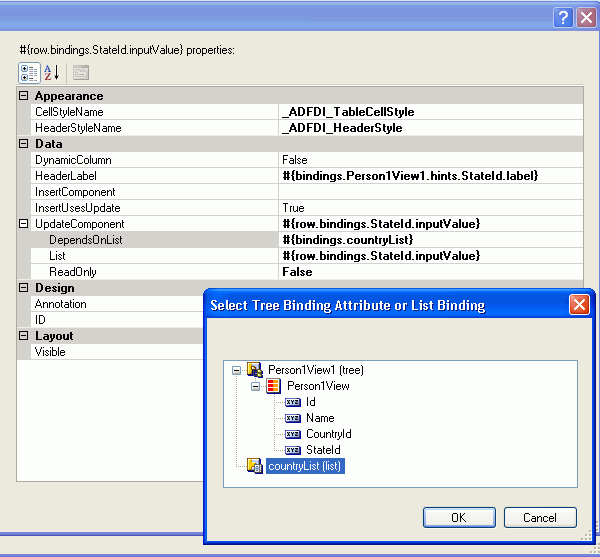Viewport: 600px width, 557px height.
Task: Click the empty InsertComponent value cell
Action: click(431, 192)
